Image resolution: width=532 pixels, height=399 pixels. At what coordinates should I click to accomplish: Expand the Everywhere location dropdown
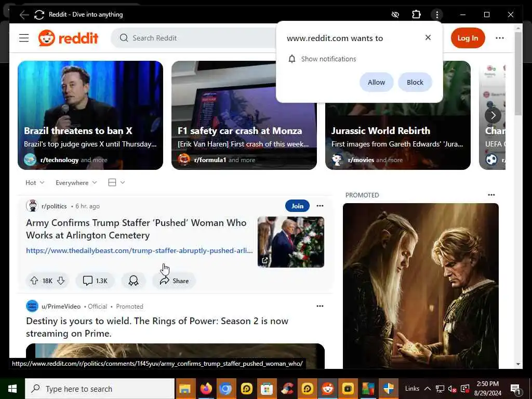click(76, 182)
